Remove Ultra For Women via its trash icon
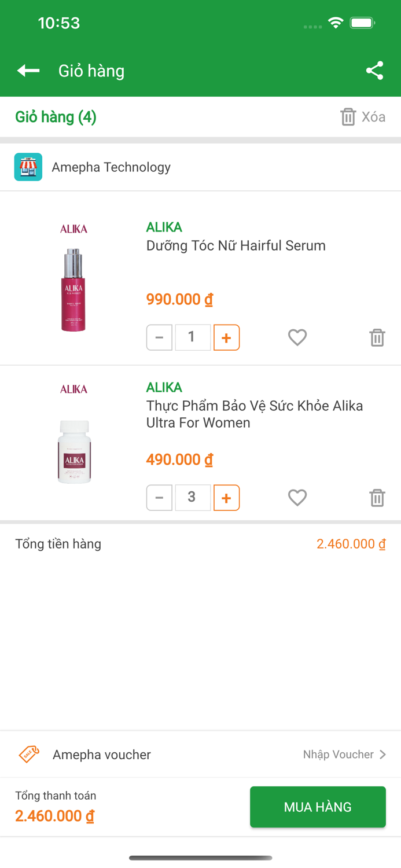Viewport: 401px width, 868px height. click(377, 497)
